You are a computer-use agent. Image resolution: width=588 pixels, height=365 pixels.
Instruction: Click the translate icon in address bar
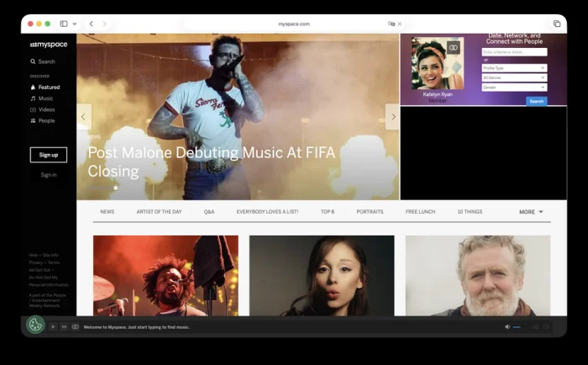[x=391, y=24]
